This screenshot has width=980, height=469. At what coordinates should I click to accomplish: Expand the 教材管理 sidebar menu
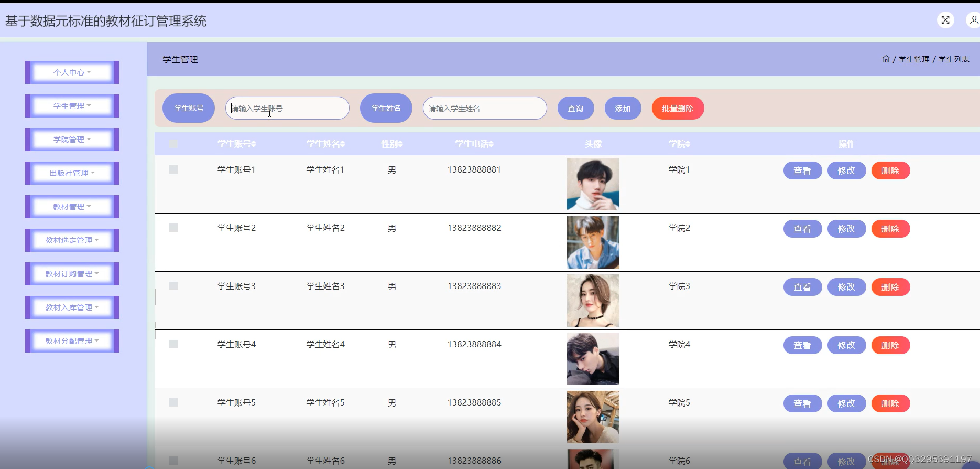(x=72, y=207)
